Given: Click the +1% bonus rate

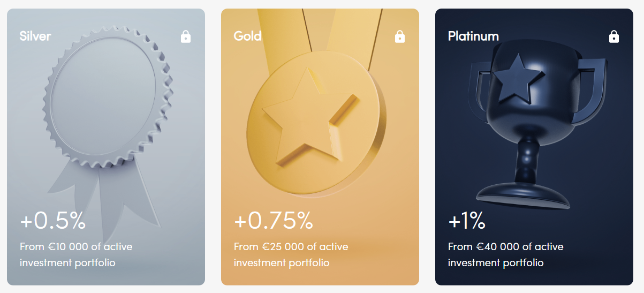Looking at the screenshot, I should tap(466, 221).
